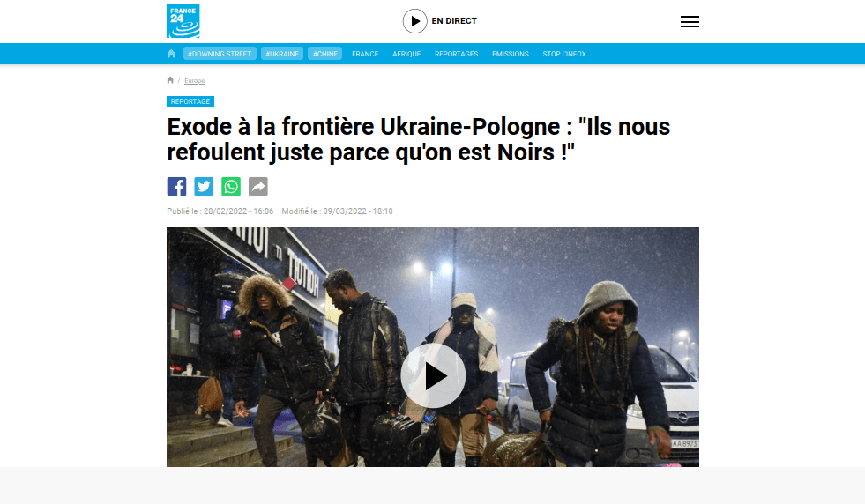Start the article video with the play button
Screen dimensions: 865x504
click(x=433, y=375)
